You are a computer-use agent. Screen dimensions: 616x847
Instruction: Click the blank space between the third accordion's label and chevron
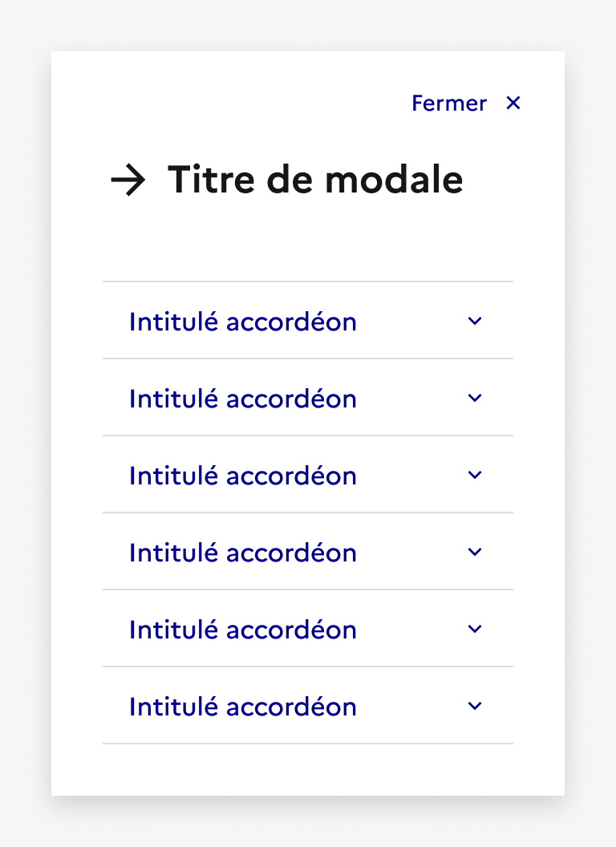pyautogui.click(x=411, y=475)
